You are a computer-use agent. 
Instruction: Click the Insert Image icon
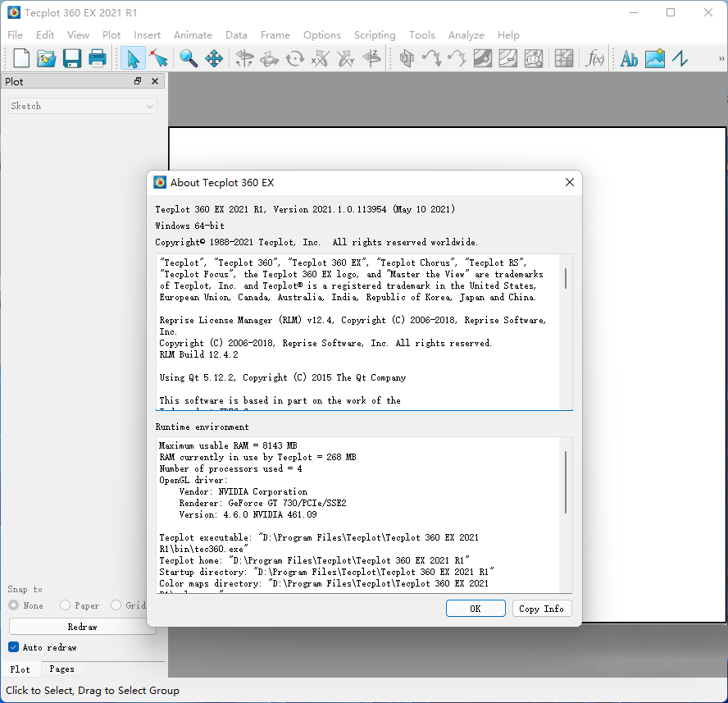[x=655, y=58]
